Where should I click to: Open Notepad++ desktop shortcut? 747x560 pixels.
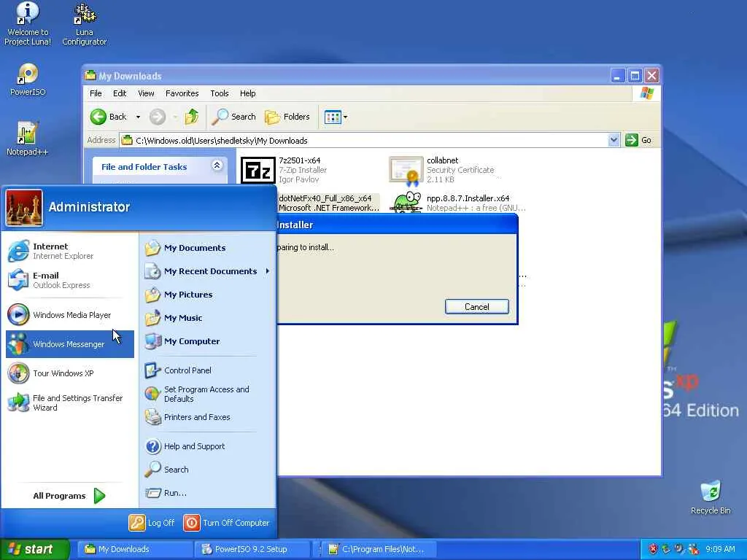click(27, 139)
